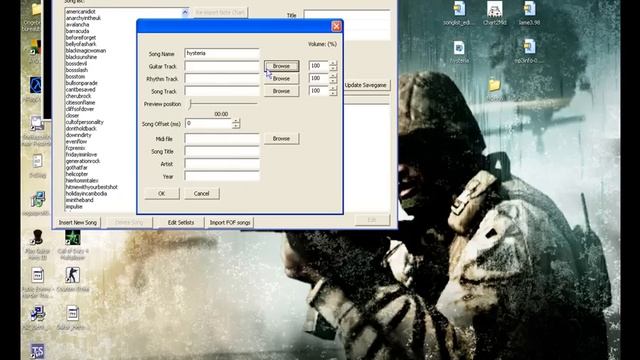Select impulse in the song list
The height and width of the screenshot is (360, 640).
point(74,207)
